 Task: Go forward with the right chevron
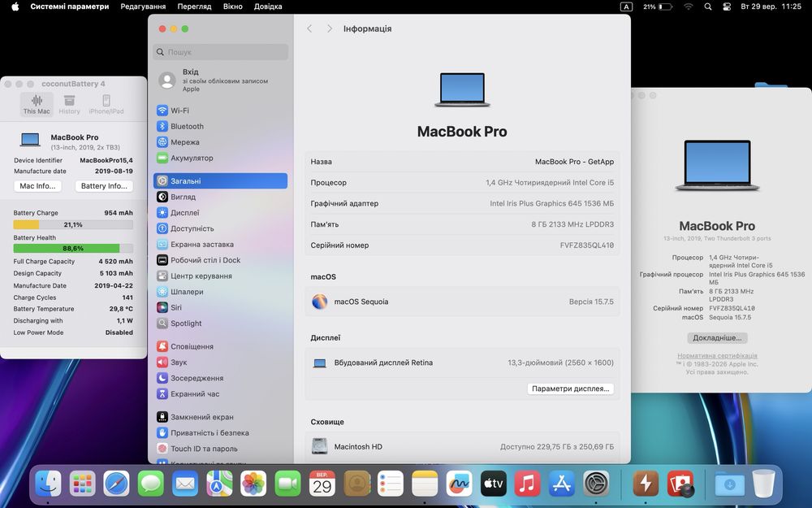(330, 28)
